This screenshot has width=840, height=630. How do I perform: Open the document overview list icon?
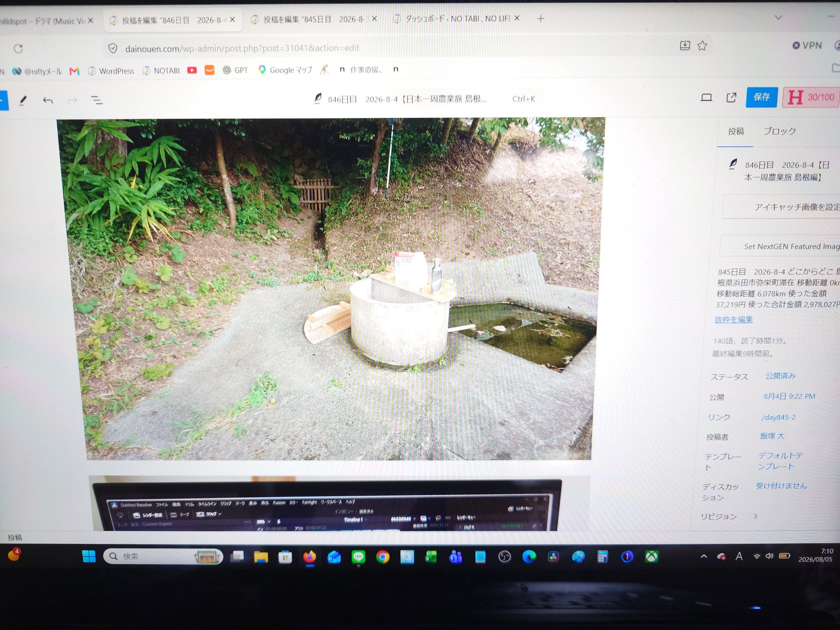[x=97, y=100]
